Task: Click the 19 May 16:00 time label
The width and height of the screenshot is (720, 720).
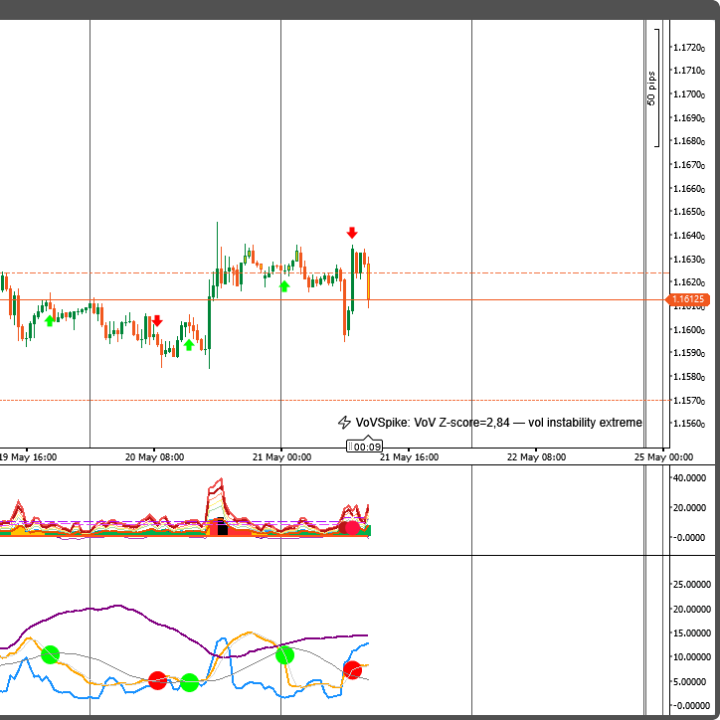Action: 28,457
